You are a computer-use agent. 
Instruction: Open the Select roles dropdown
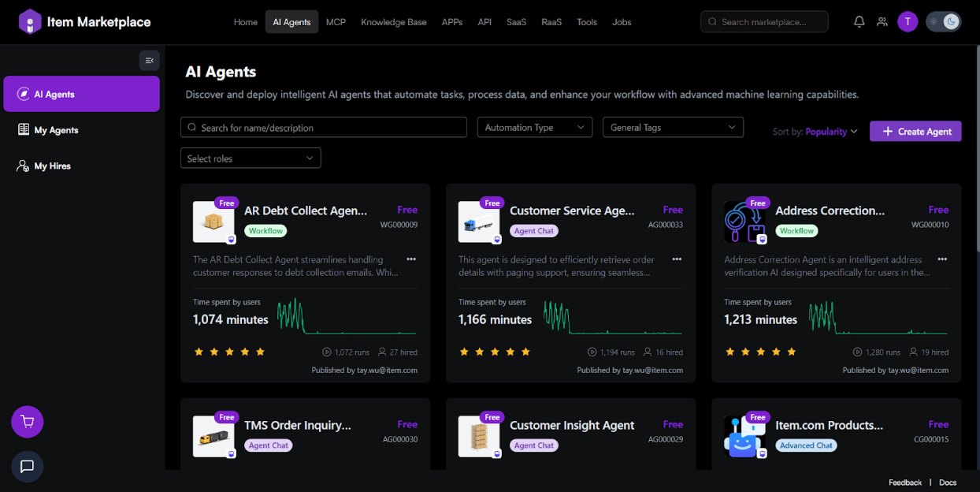click(251, 158)
